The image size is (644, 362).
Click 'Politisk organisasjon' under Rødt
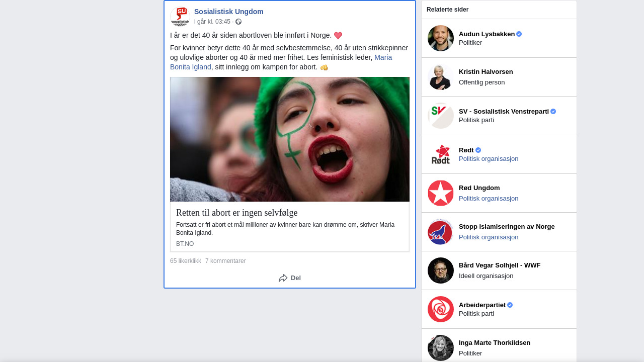click(x=489, y=159)
